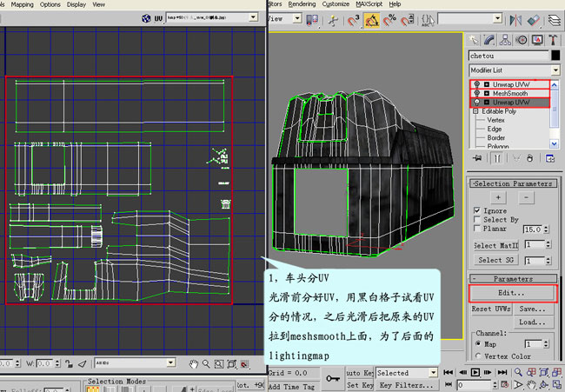Uncheck the Ignore checkbox
Image resolution: width=565 pixels, height=392 pixels.
[477, 210]
